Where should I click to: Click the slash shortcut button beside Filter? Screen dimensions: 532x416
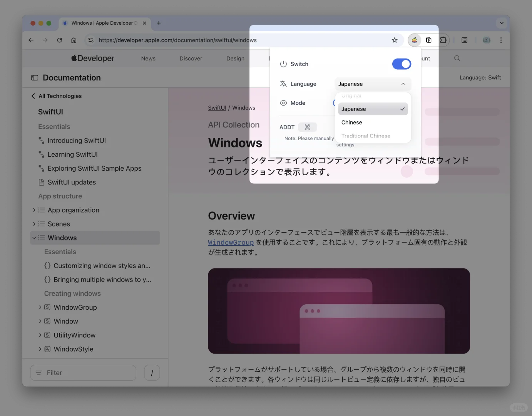(152, 373)
